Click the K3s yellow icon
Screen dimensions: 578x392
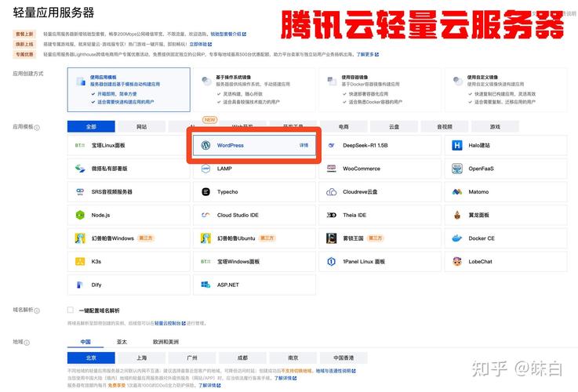tap(80, 262)
